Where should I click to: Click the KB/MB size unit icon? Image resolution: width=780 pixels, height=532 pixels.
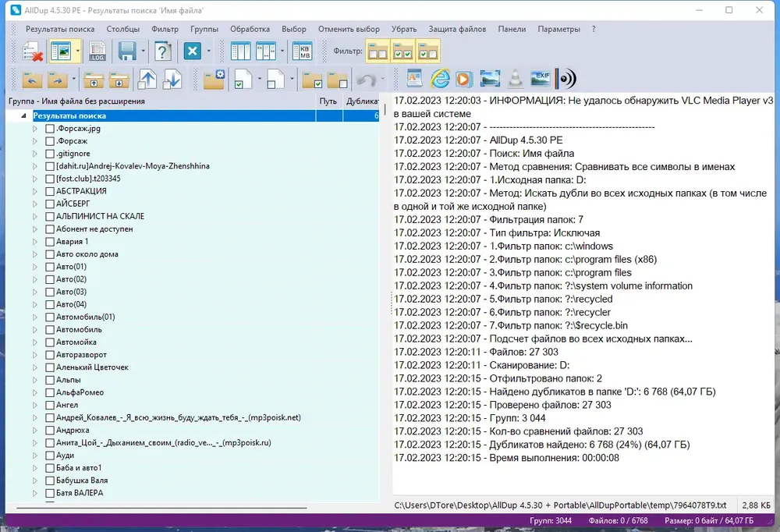pyautogui.click(x=303, y=51)
